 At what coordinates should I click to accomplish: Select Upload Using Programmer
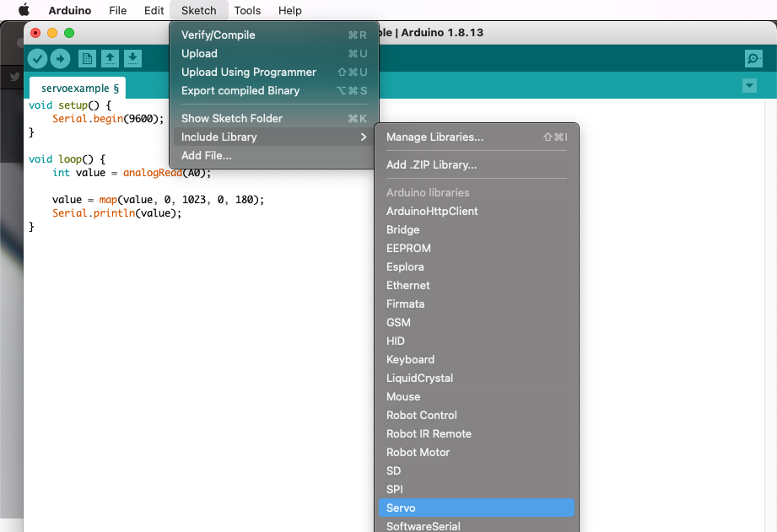pos(248,72)
